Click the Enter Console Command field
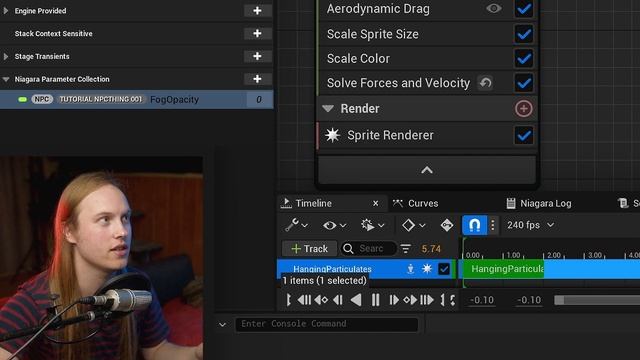 point(327,324)
